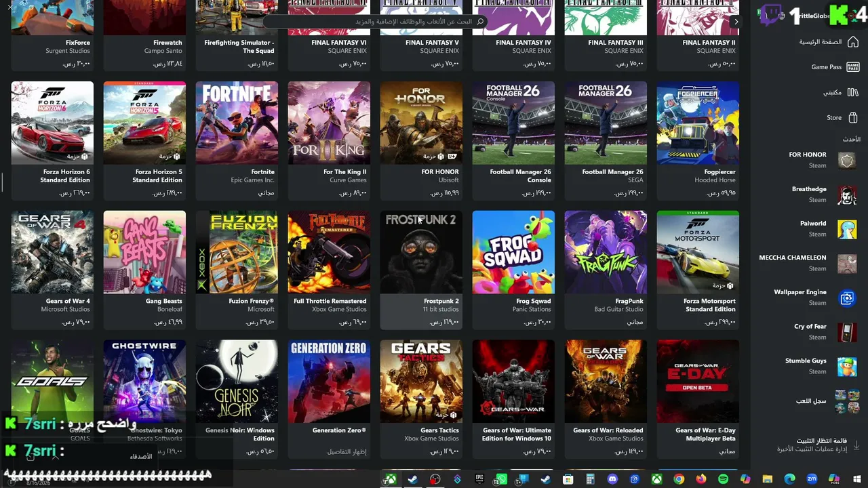Open the FINAL FANTASY IV card

pyautogui.click(x=513, y=34)
